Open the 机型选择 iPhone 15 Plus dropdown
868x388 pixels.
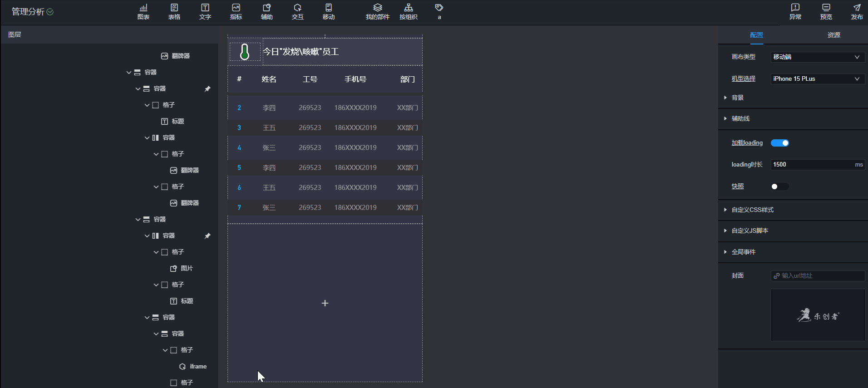pyautogui.click(x=817, y=79)
